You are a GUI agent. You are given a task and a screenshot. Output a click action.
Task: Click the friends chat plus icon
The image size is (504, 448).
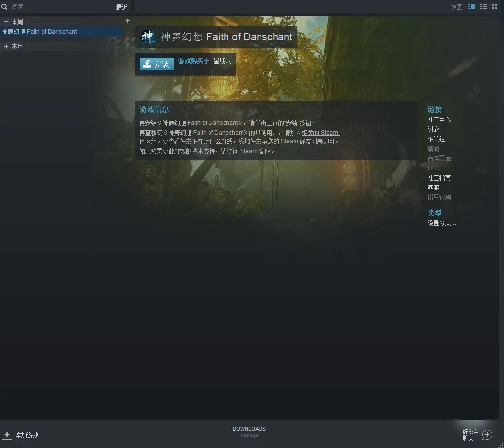487,435
